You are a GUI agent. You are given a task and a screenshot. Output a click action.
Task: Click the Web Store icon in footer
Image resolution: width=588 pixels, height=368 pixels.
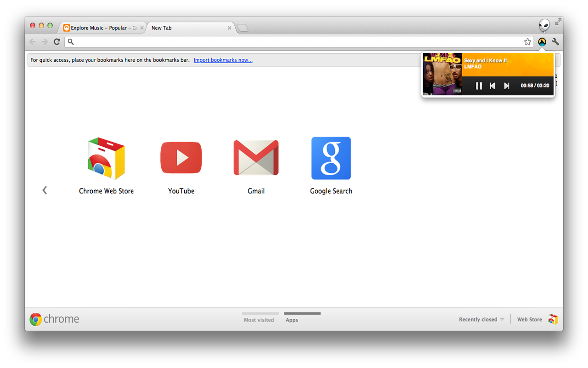(x=553, y=319)
